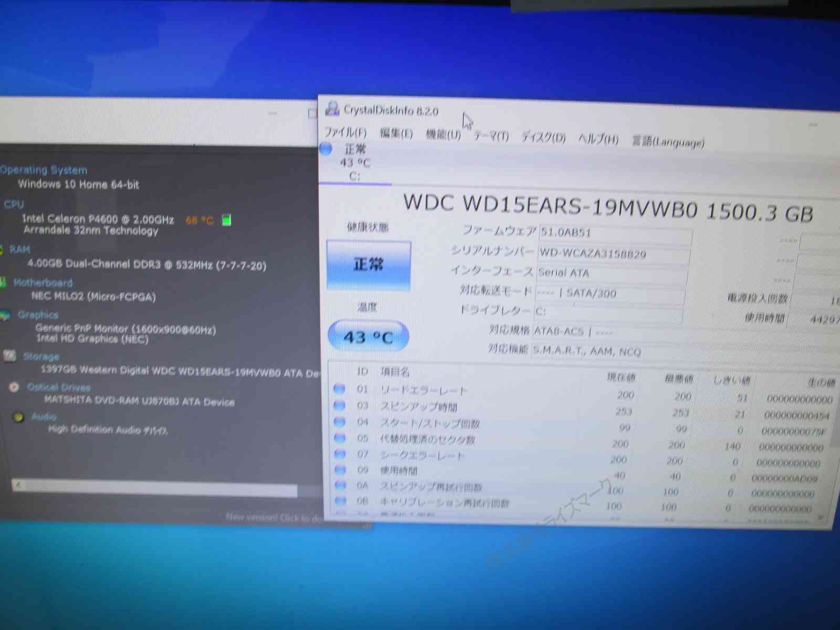Click the Optical Drives disc icon
Screen dimensions: 840x630
coord(14,387)
